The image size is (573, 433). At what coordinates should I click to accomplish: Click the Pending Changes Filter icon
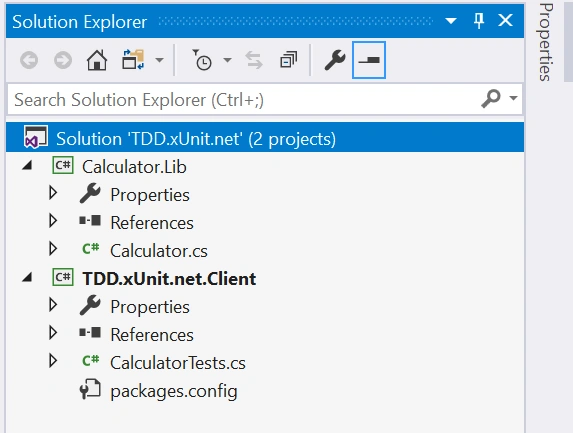pos(202,60)
